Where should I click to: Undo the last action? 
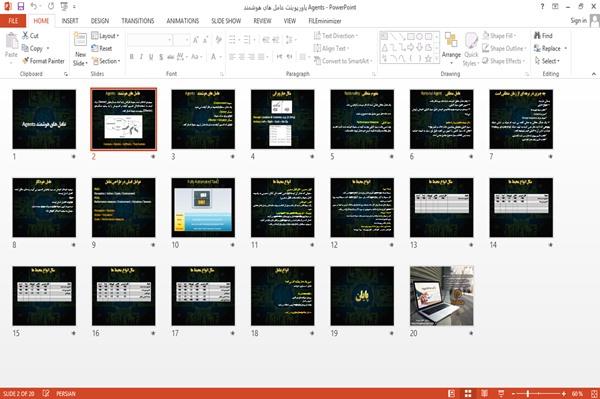pos(34,6)
